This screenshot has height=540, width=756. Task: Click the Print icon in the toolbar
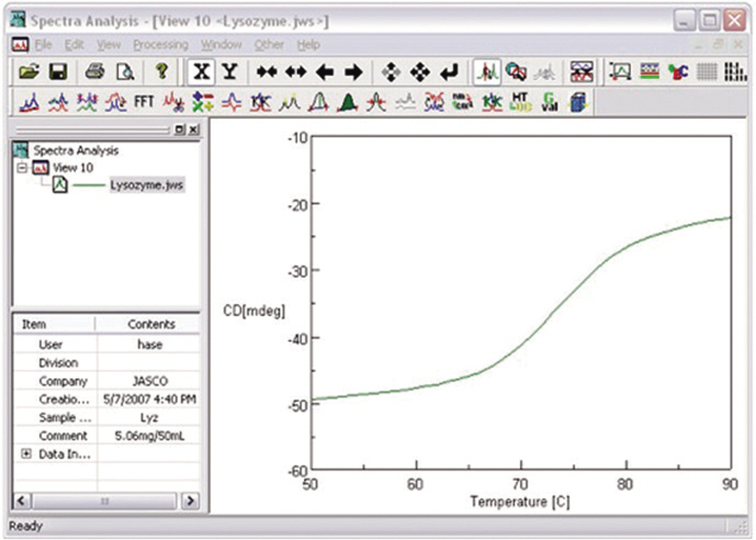coord(95,73)
